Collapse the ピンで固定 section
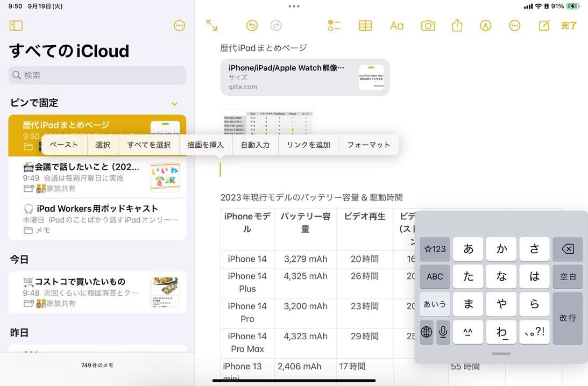Image resolution: width=588 pixels, height=386 pixels. [x=174, y=103]
